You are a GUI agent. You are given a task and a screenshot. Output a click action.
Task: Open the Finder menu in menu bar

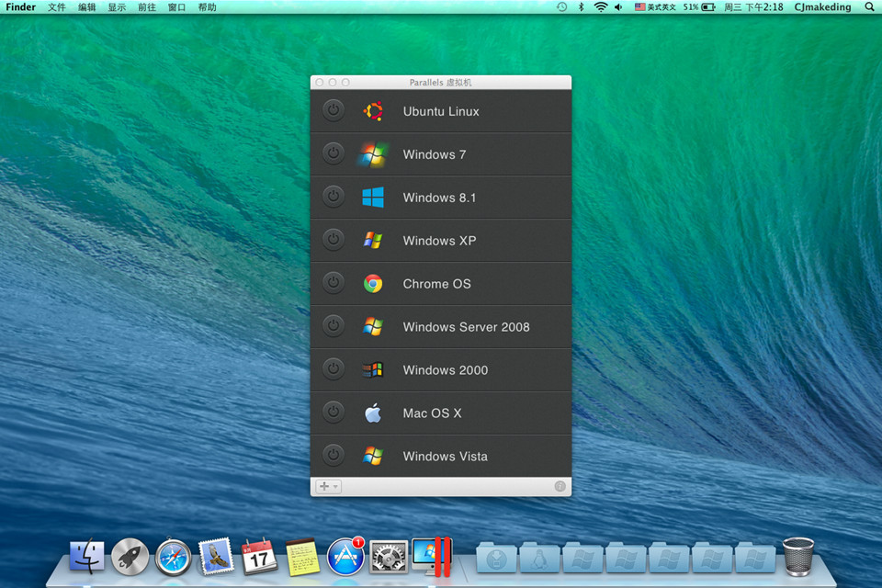click(21, 7)
